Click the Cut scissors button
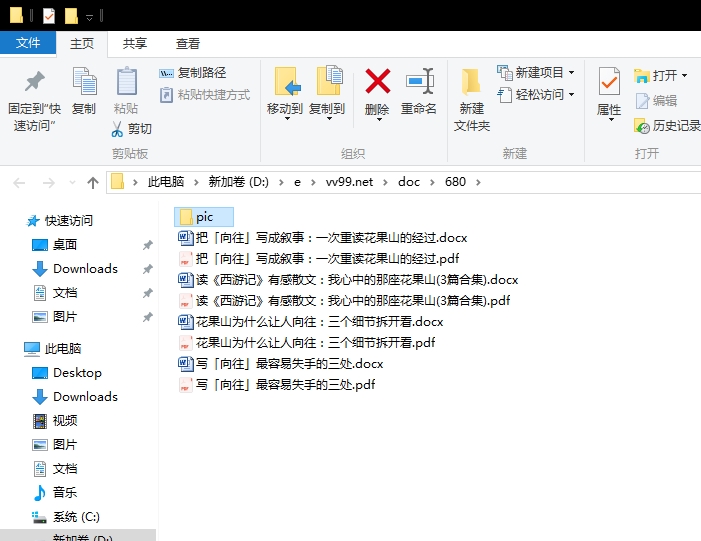The image size is (701, 541). tap(131, 129)
